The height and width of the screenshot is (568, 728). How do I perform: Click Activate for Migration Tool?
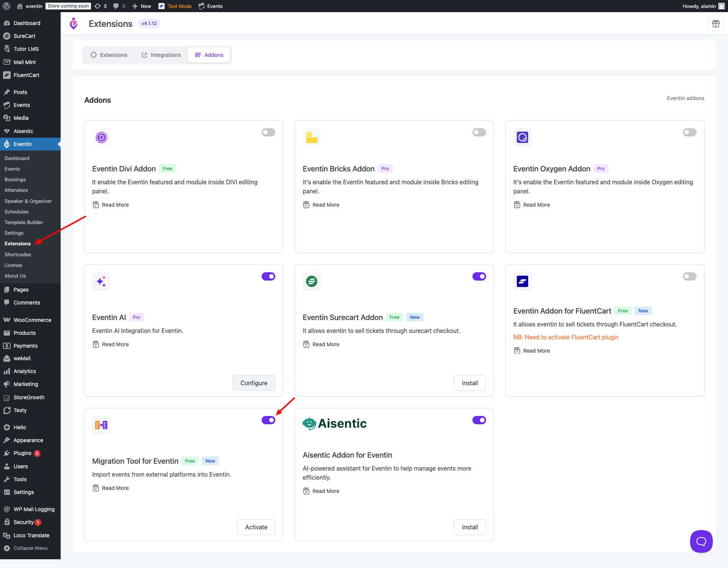[x=256, y=527]
